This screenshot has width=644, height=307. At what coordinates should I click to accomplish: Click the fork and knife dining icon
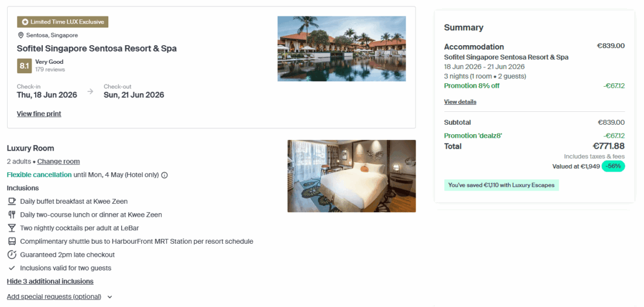coord(12,215)
